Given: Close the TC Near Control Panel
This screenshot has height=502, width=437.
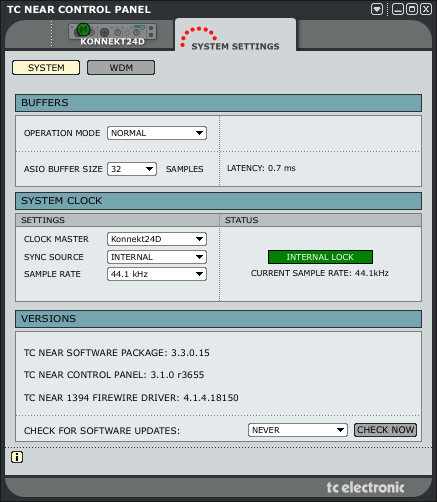Looking at the screenshot, I should pyautogui.click(x=426, y=9).
